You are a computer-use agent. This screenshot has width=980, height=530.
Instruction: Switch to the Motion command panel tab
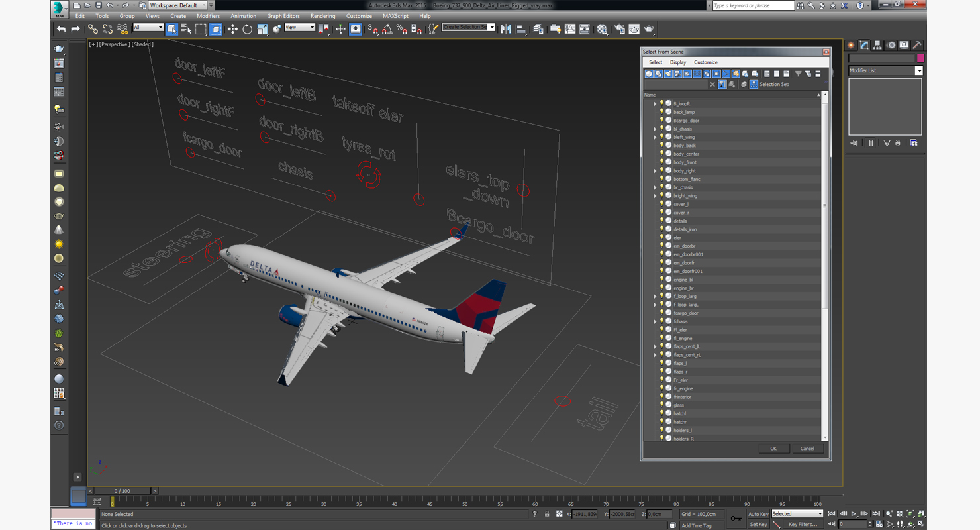pos(891,45)
